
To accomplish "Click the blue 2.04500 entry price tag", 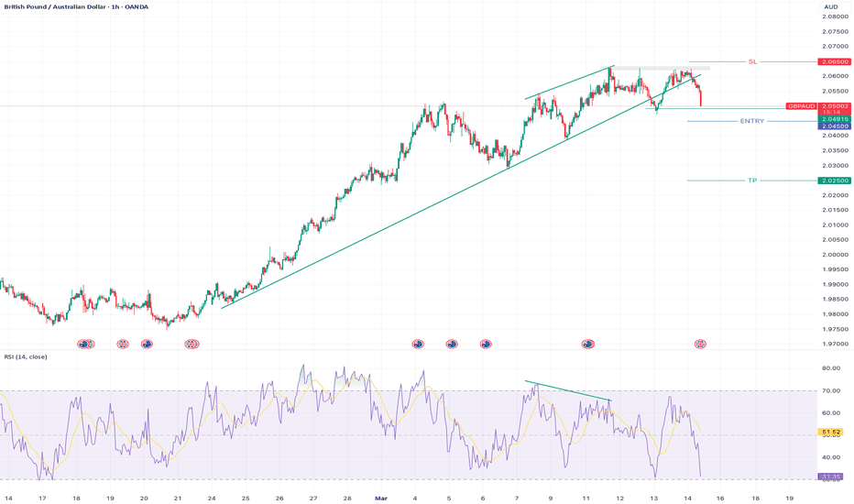I will (x=835, y=126).
